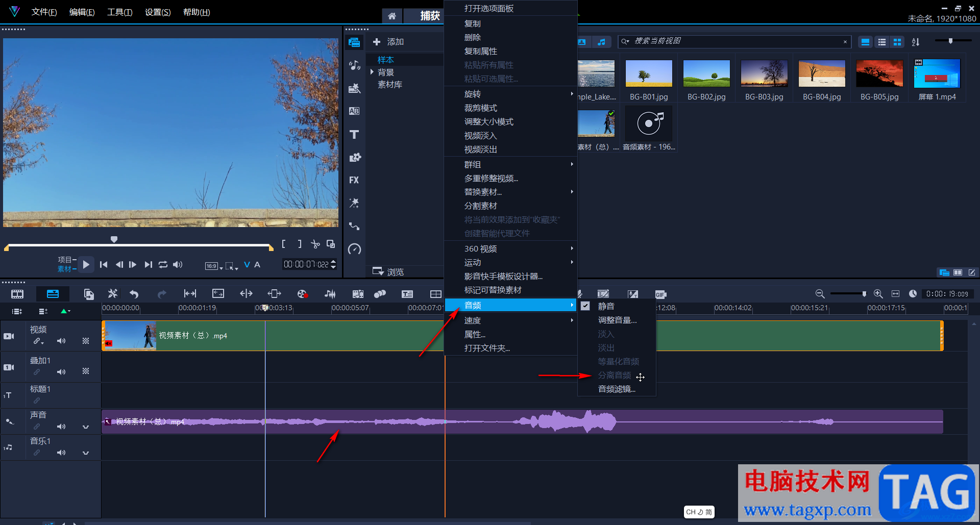Zoom out the timeline magnifier
This screenshot has height=525, width=980.
pyautogui.click(x=820, y=294)
